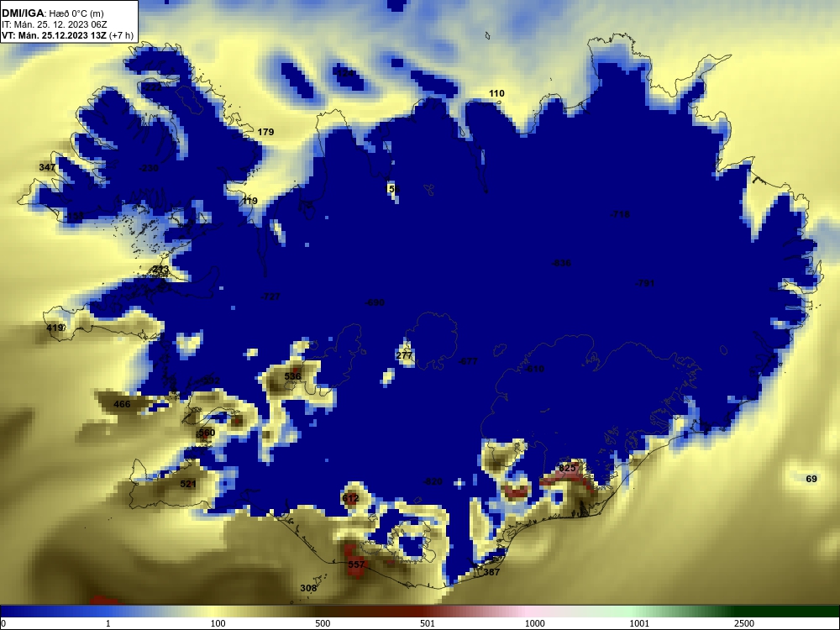Click the map value 536
This screenshot has height=630, width=840.
(x=292, y=376)
